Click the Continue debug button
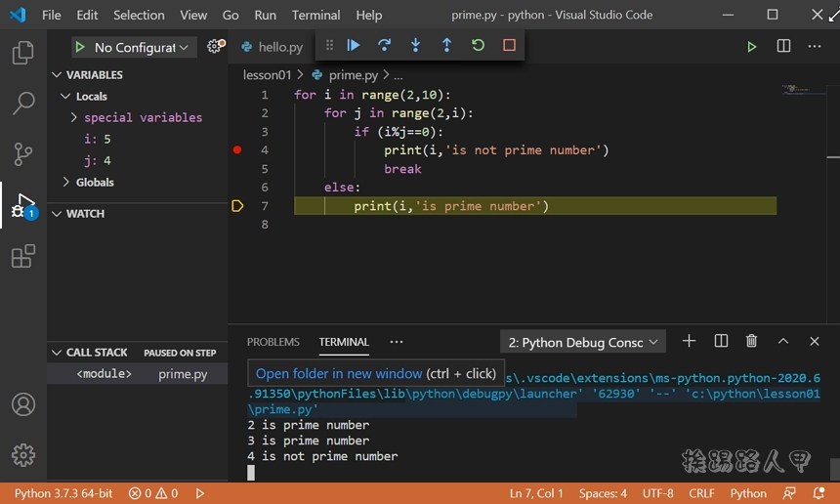The height and width of the screenshot is (504, 840). point(354,46)
